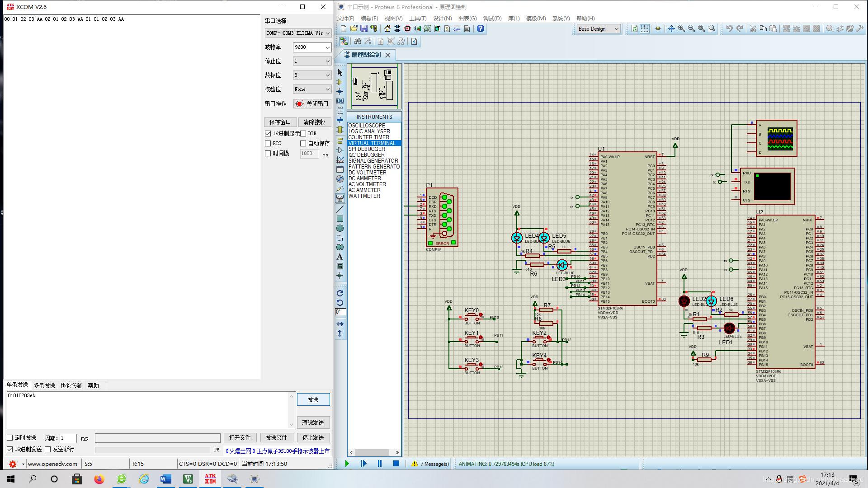
Task: Save the Proteus project with floppy icon
Action: (363, 29)
